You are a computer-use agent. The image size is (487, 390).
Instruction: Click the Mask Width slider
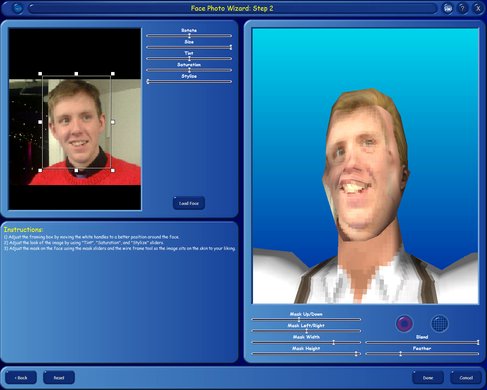[x=306, y=342]
